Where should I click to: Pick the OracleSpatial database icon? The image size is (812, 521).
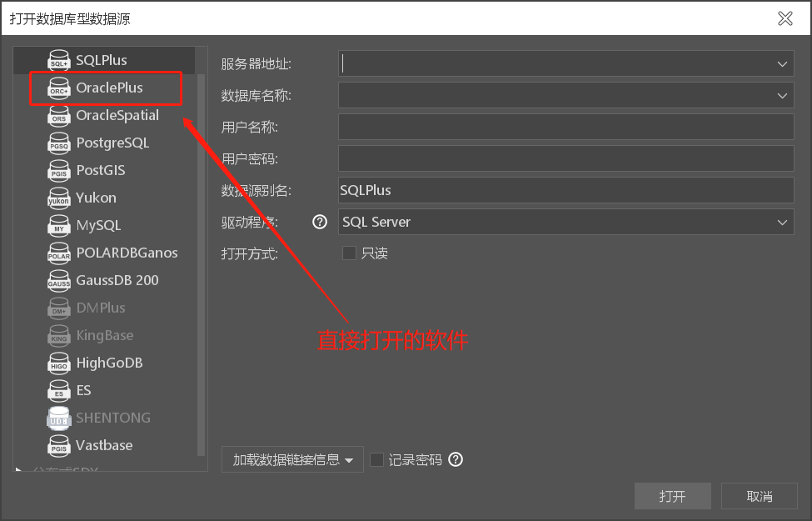point(58,115)
